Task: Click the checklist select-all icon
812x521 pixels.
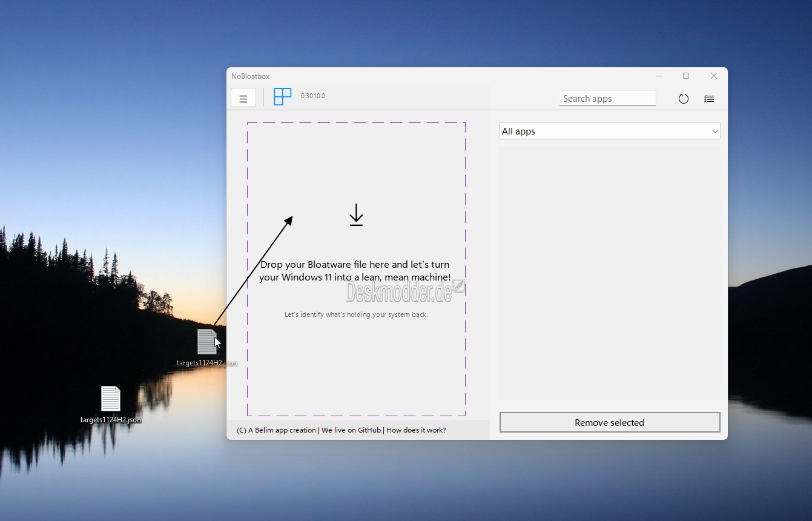Action: point(709,99)
